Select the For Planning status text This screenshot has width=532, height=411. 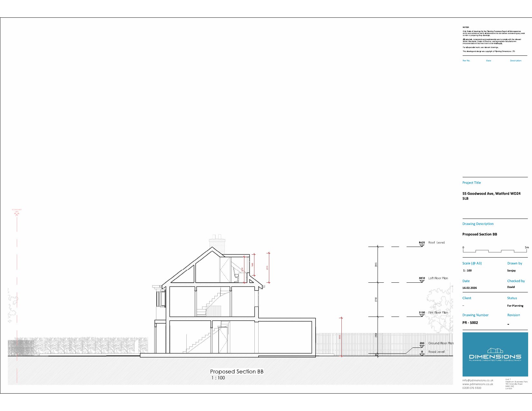pos(515,306)
